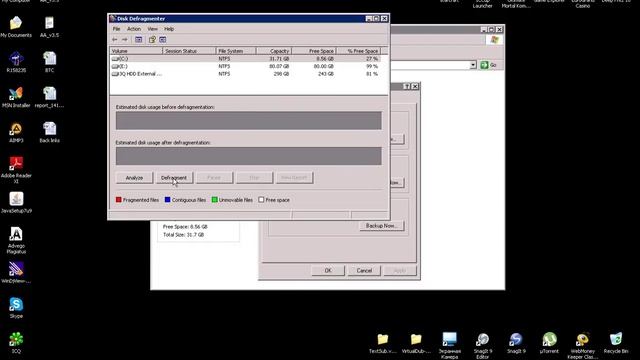The image size is (640, 360).
Task: Select the AA_v3.5 desktop file icon
Action: click(49, 27)
